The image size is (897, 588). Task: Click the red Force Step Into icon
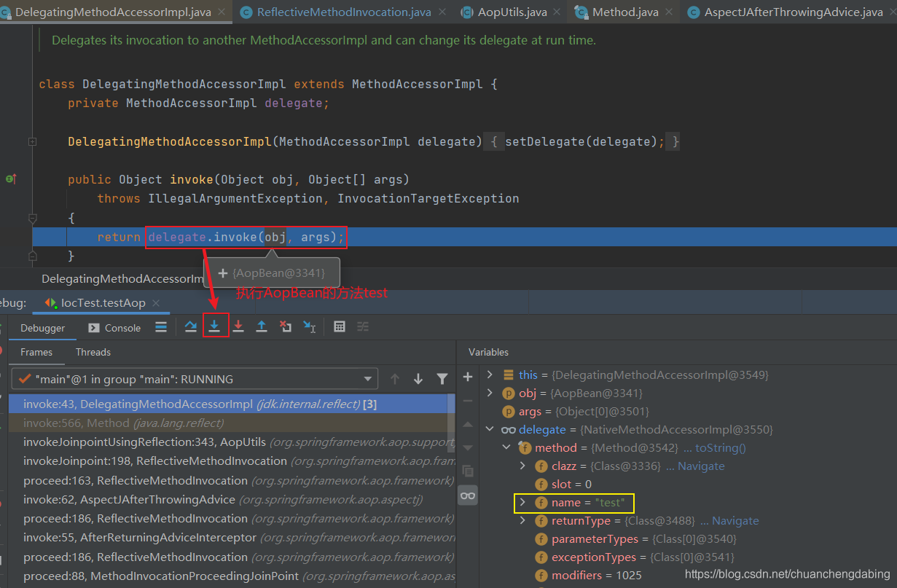click(238, 328)
